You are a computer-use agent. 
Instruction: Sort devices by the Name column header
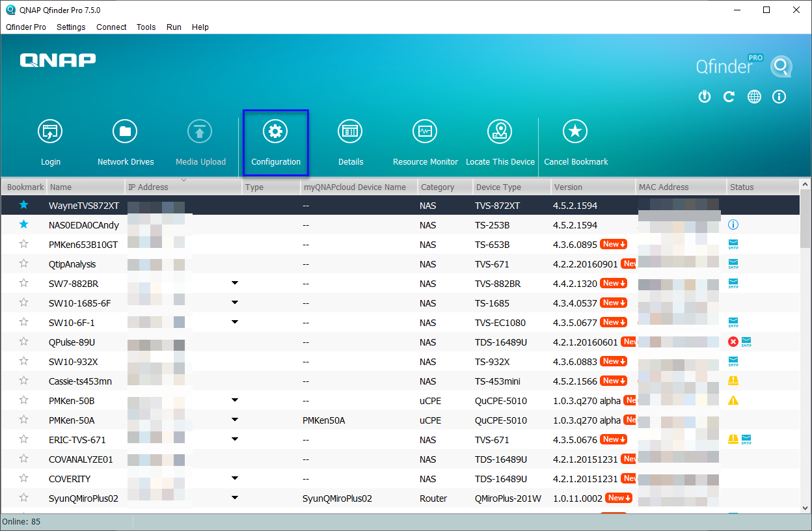(x=86, y=187)
